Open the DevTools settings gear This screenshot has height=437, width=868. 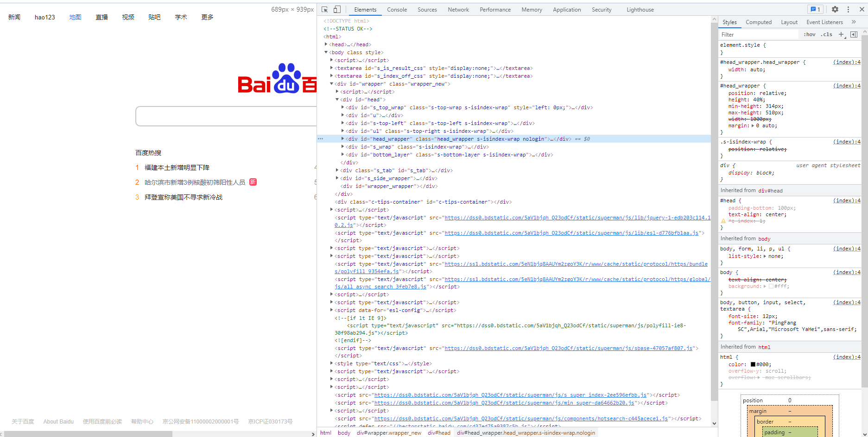[835, 9]
